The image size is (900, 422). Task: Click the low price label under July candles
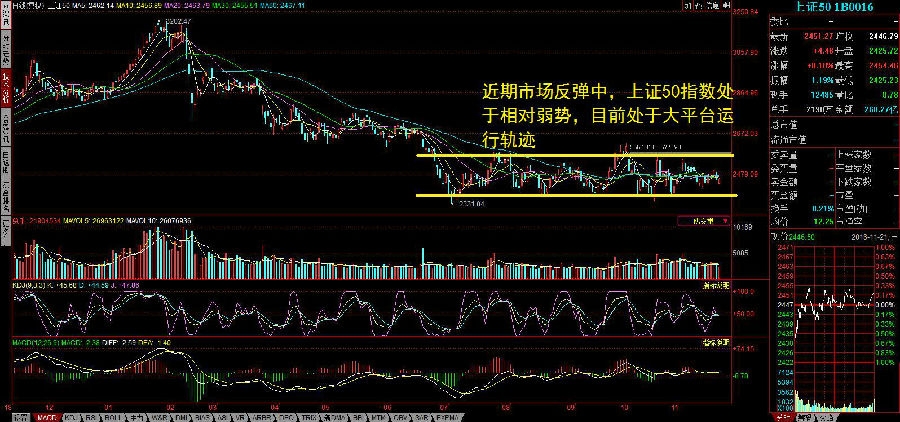click(473, 204)
